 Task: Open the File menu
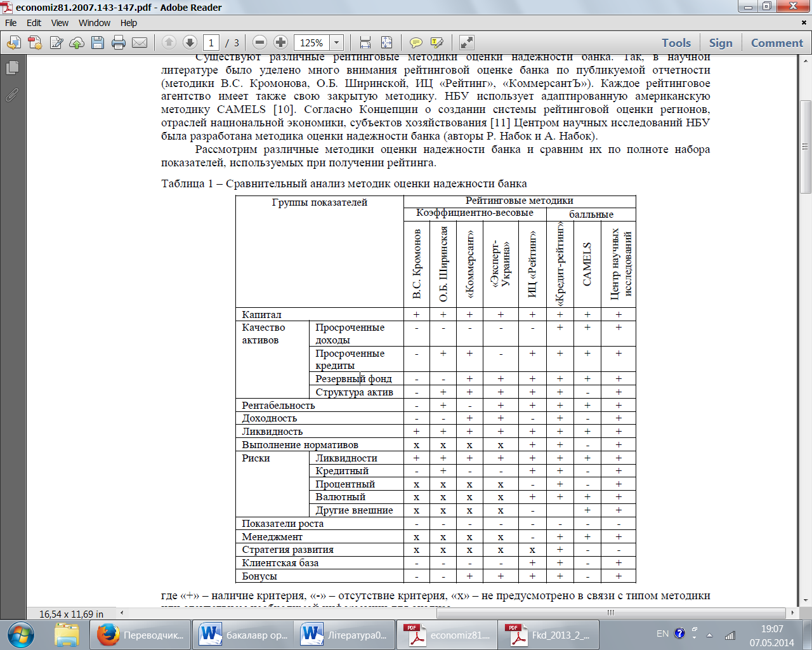point(11,23)
